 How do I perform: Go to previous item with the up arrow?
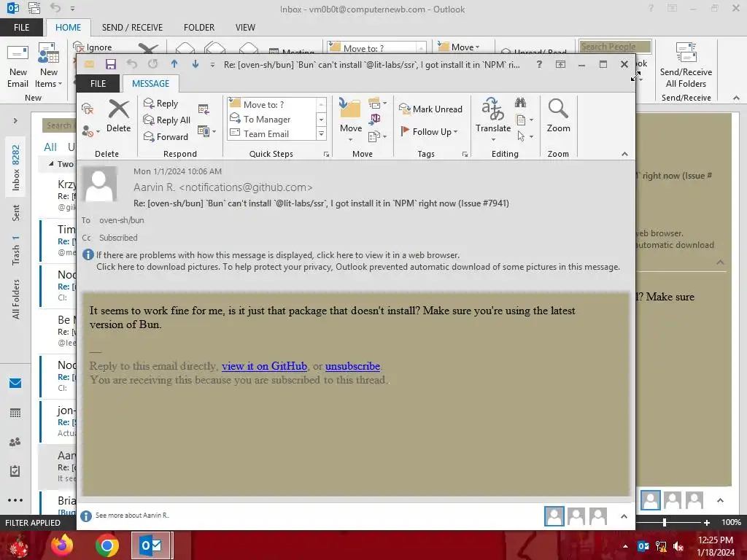pyautogui.click(x=174, y=64)
